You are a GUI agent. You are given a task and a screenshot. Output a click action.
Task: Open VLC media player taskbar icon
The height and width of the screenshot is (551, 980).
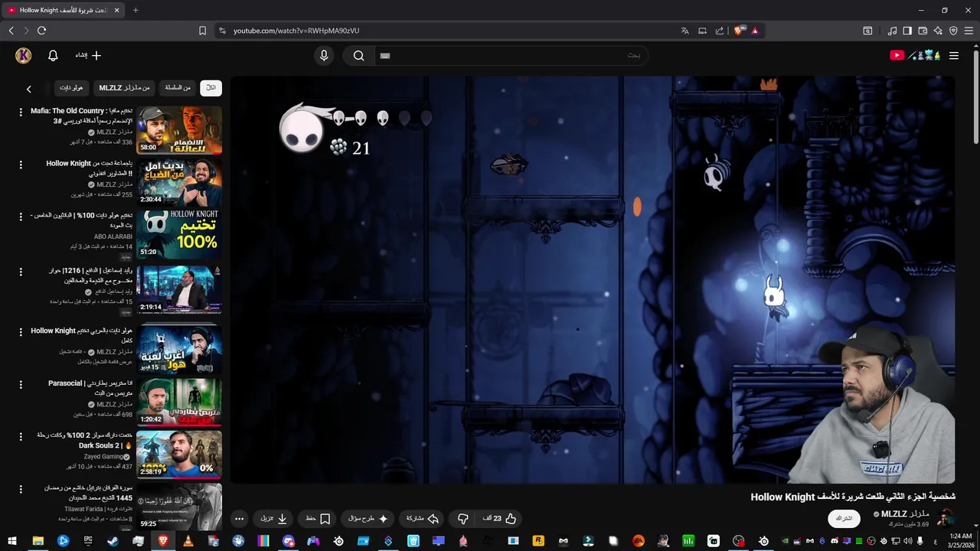point(188,541)
